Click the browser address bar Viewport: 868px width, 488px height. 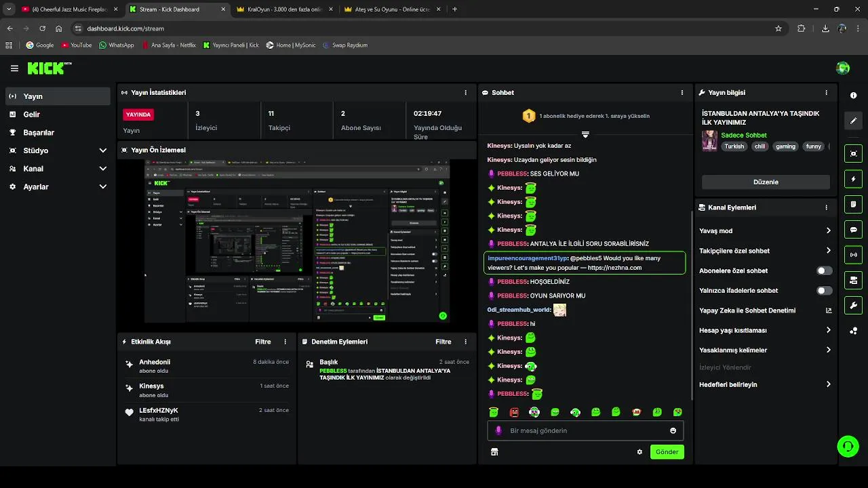(427, 28)
